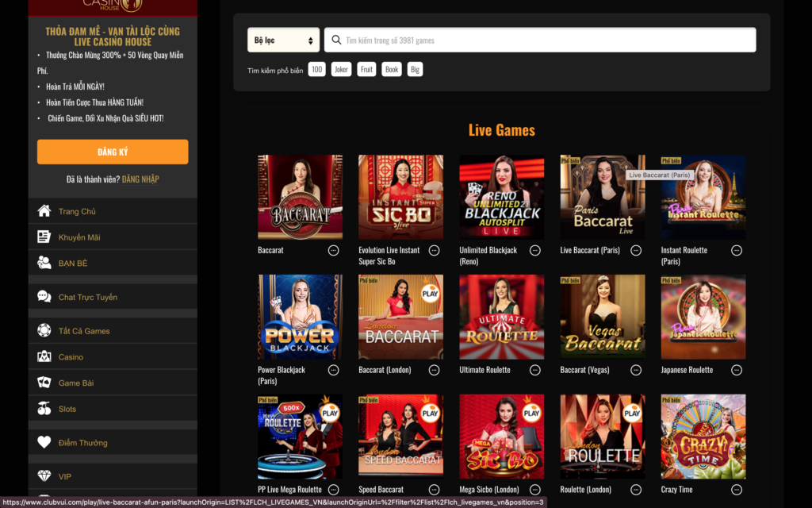Viewport: 812px width, 508px height.
Task: Open the Instant Super Sic Bo thumbnail
Action: [x=400, y=197]
